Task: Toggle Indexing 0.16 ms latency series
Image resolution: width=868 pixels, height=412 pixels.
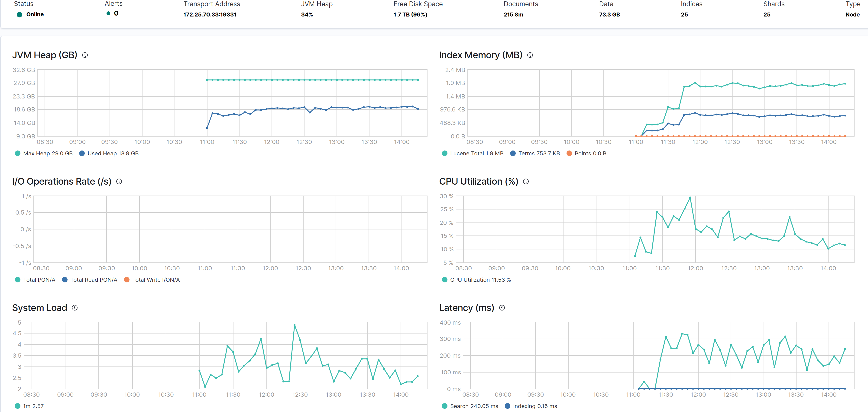Action: pyautogui.click(x=531, y=406)
